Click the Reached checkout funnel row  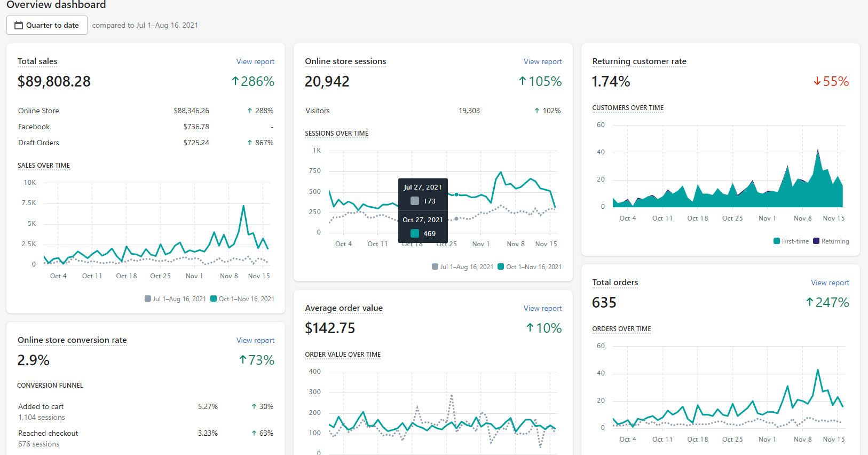tap(146, 438)
